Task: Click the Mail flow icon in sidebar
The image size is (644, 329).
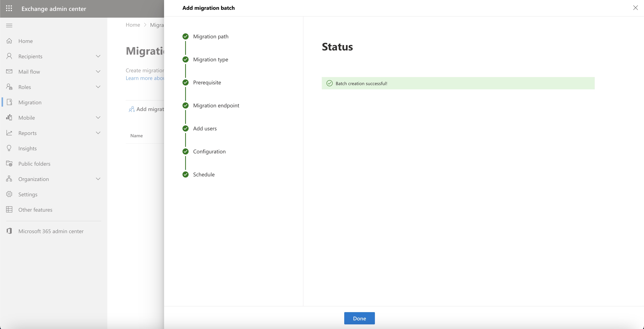Action: tap(9, 71)
